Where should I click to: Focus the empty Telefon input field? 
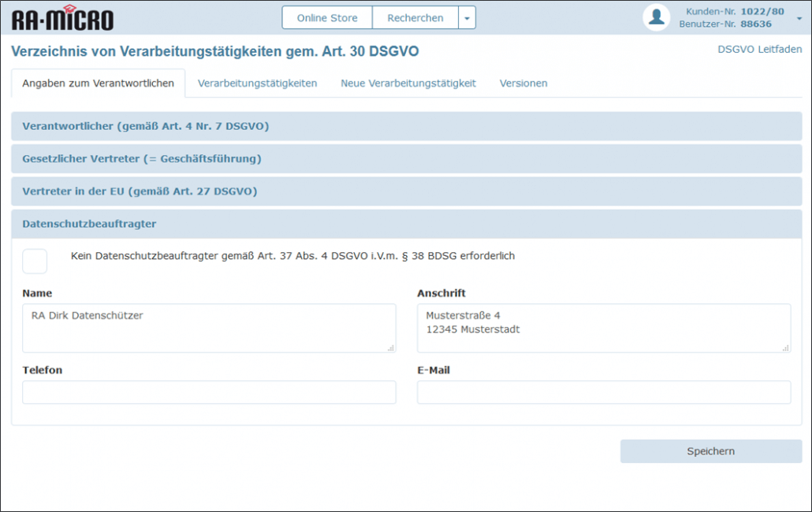[209, 392]
